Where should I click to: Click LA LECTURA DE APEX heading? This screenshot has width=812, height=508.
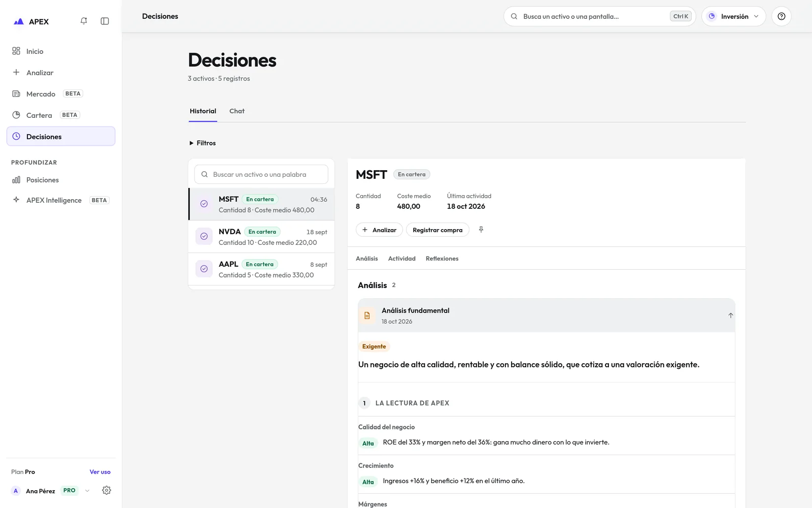[x=412, y=403]
